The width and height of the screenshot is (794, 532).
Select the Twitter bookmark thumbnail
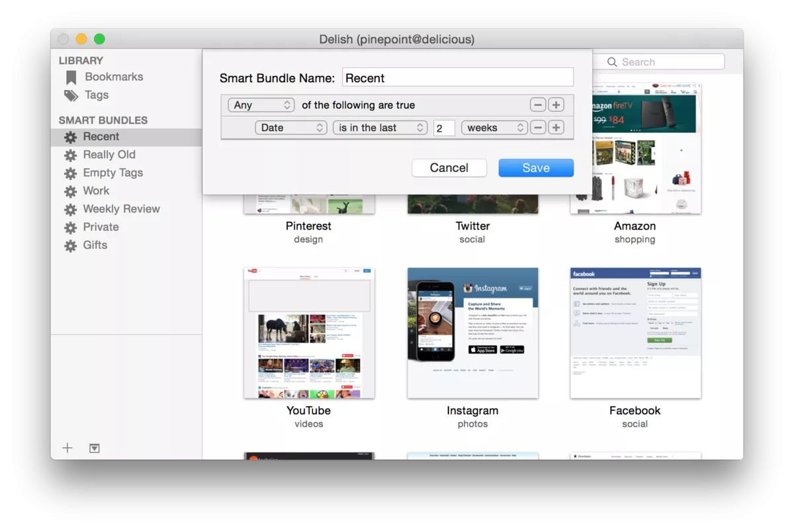coord(472,204)
